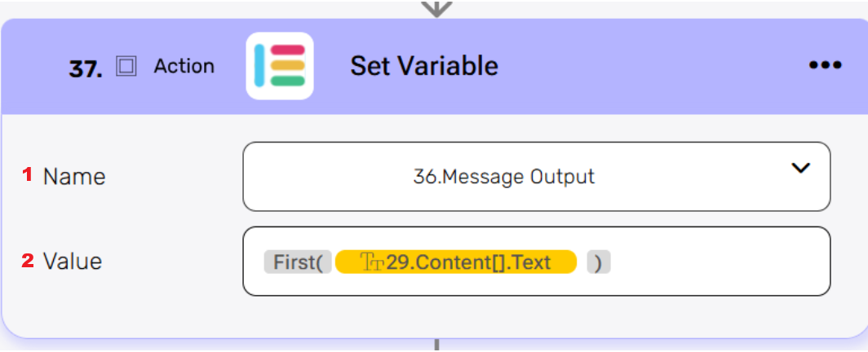Tick the checkbox next to step 37
Viewport: 868px width, 352px height.
126,67
